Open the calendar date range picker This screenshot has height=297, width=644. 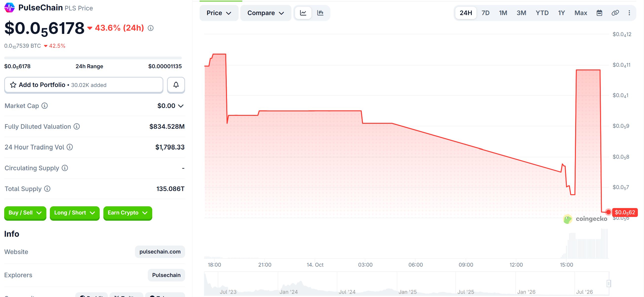point(599,13)
